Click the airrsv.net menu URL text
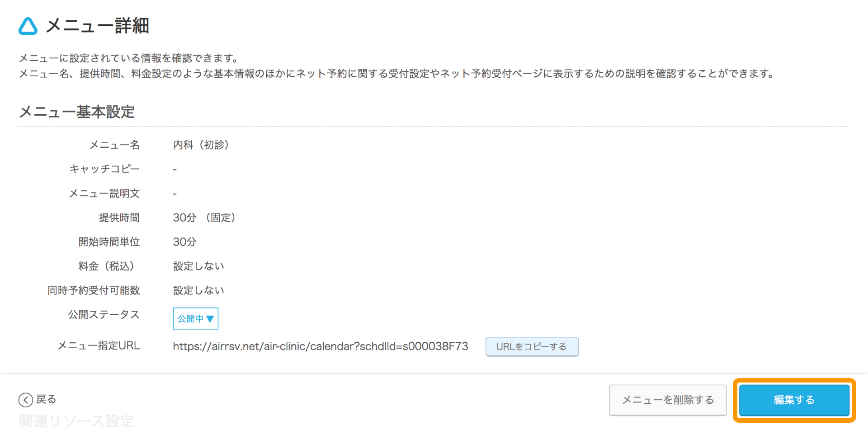Screen dimensions: 868x434 (x=321, y=346)
